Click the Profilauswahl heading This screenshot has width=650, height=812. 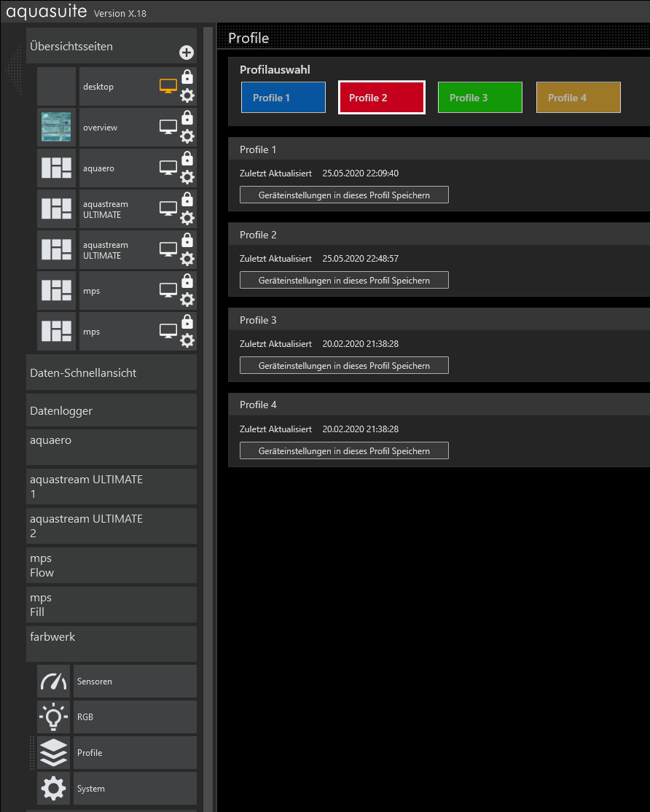coord(275,69)
